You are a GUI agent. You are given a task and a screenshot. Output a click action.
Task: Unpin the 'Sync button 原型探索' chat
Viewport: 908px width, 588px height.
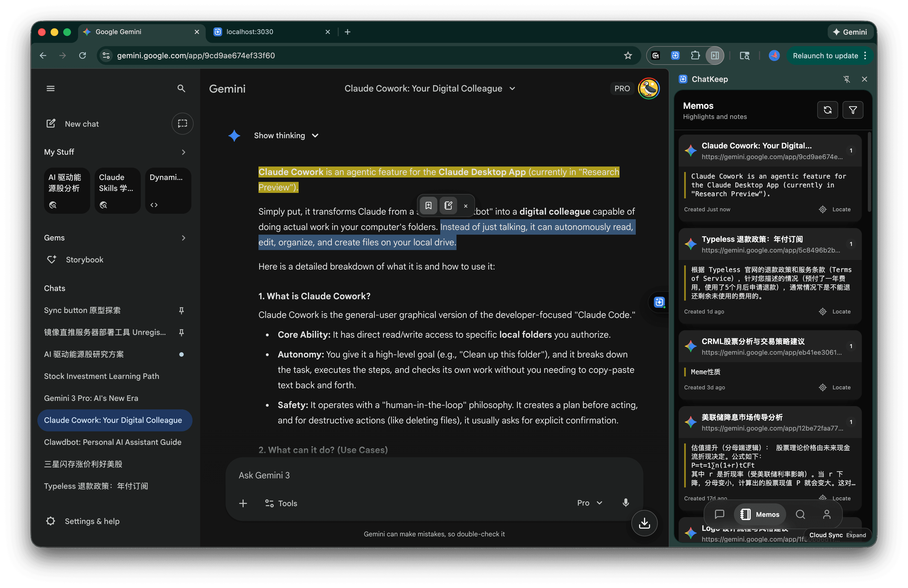tap(181, 310)
